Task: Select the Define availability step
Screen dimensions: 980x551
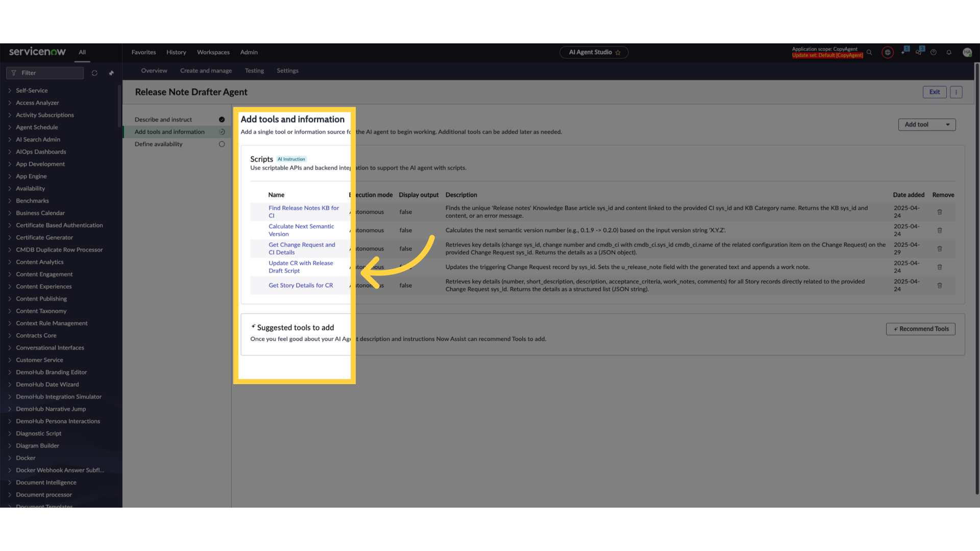Action: tap(158, 144)
